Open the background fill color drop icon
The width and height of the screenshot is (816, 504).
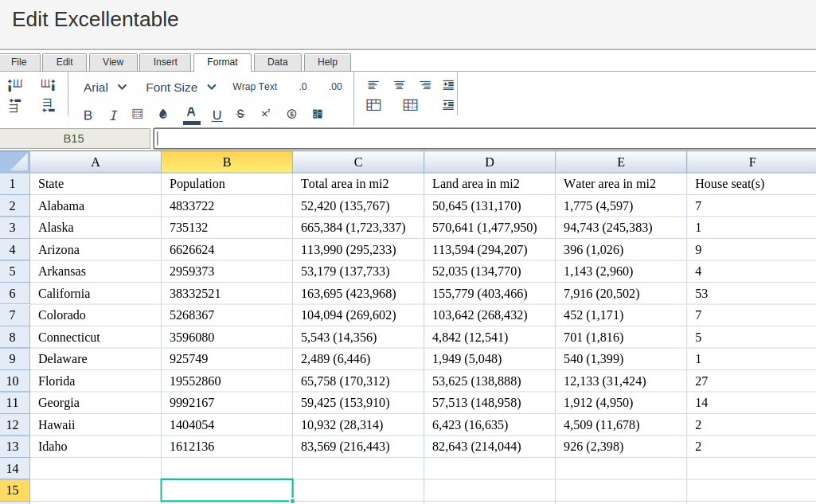point(163,115)
